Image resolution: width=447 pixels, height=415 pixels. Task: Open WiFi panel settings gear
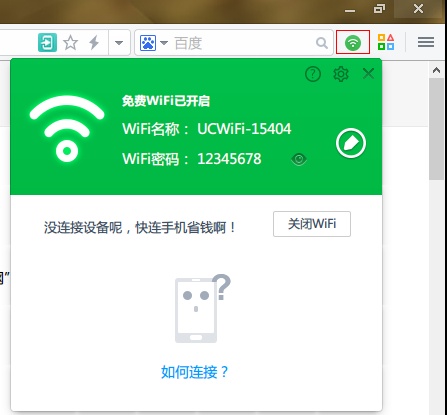tap(341, 74)
